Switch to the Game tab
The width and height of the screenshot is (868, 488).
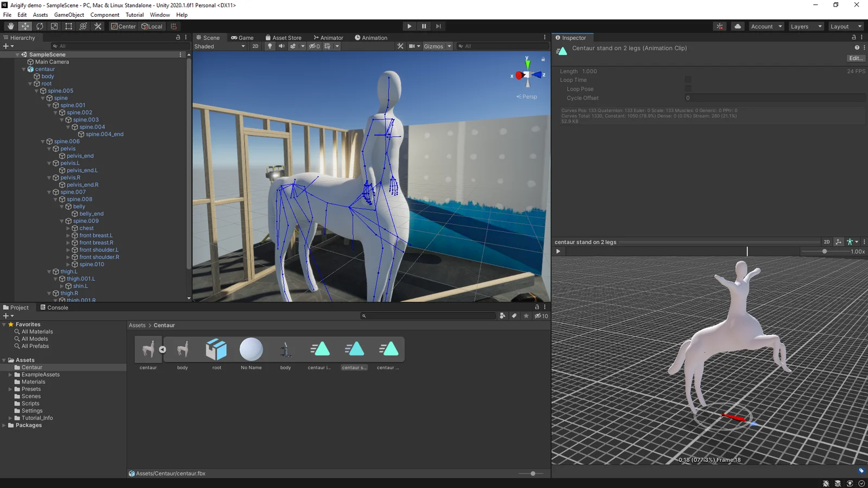pos(242,37)
